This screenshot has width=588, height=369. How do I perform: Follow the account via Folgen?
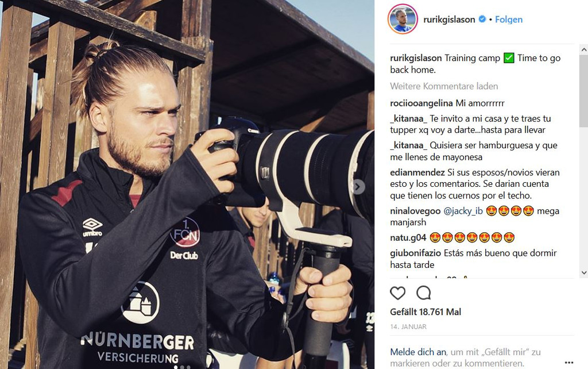click(x=509, y=20)
